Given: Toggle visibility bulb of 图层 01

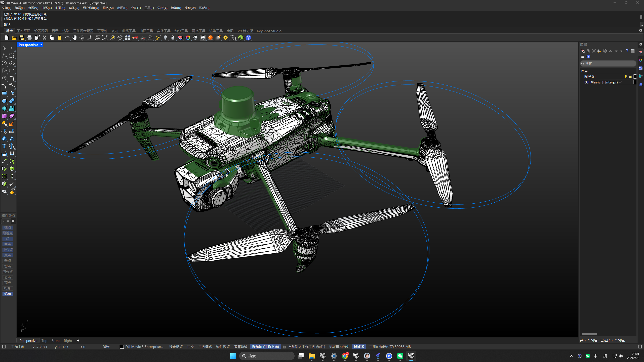Looking at the screenshot, I should (625, 77).
